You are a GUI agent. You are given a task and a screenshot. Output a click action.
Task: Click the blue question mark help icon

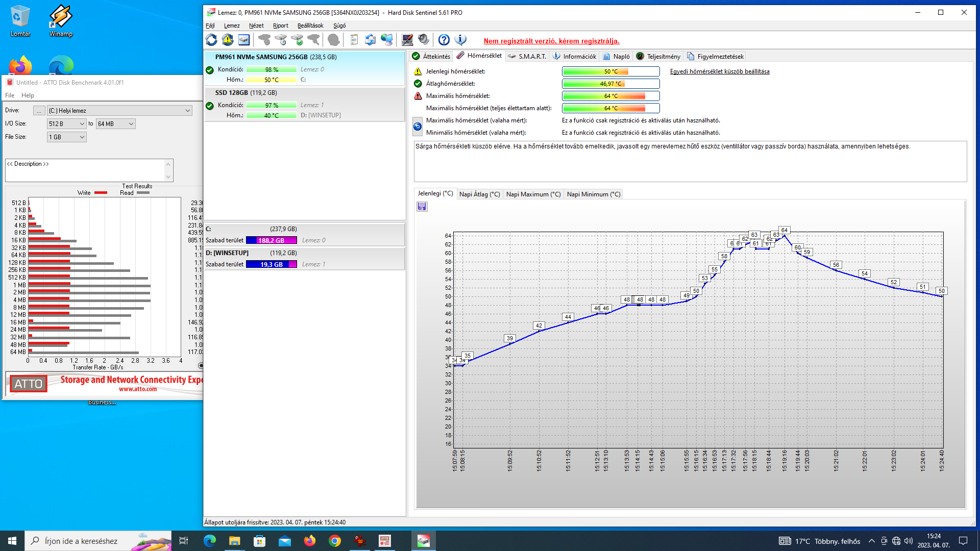pyautogui.click(x=444, y=40)
